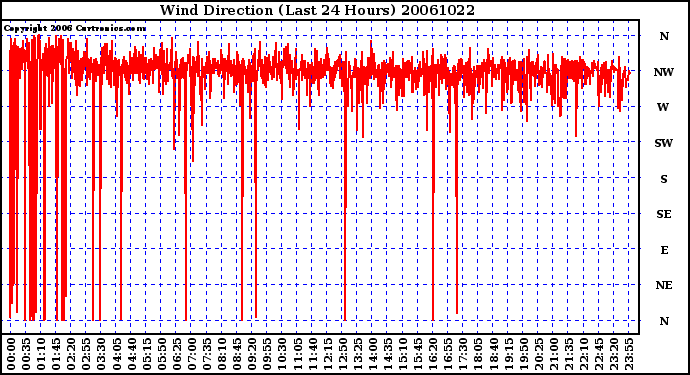Screen dimensions: 690x375
Task: Click the 14:35 time axis label
Action: pos(388,353)
